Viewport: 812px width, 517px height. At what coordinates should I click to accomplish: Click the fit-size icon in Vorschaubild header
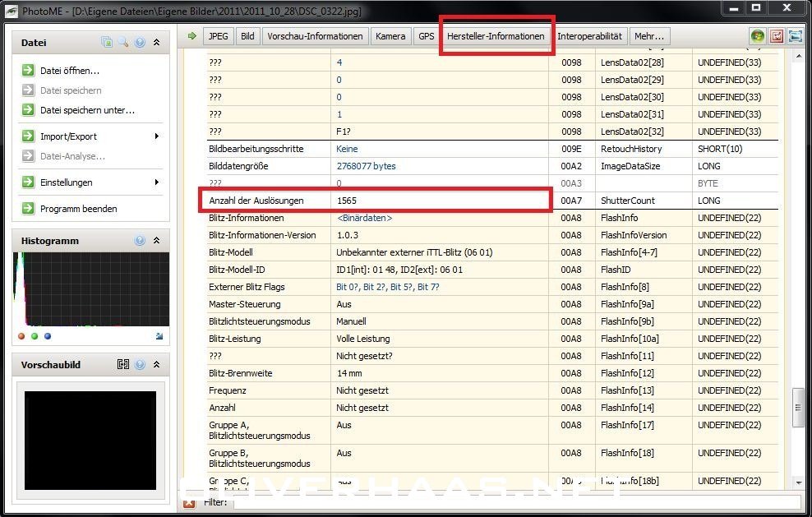point(123,365)
